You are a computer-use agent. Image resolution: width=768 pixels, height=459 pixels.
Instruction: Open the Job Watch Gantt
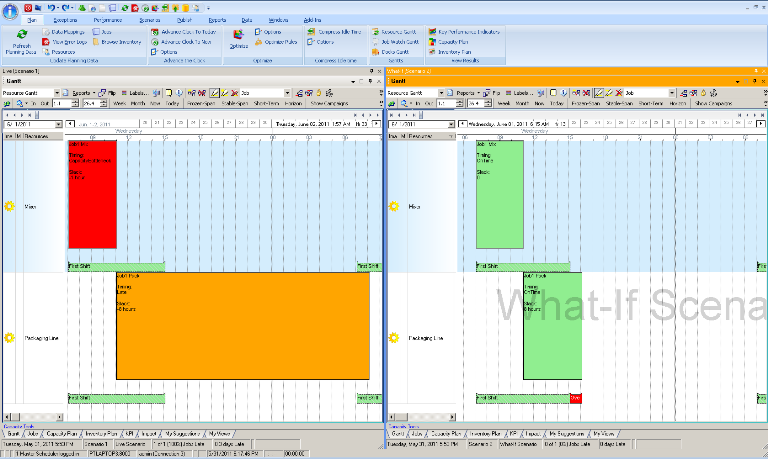point(395,42)
